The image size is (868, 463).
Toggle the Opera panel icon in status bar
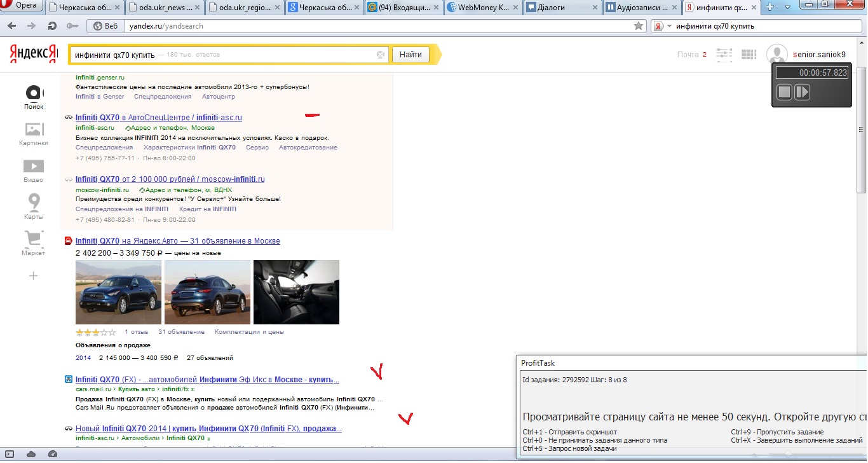10,454
